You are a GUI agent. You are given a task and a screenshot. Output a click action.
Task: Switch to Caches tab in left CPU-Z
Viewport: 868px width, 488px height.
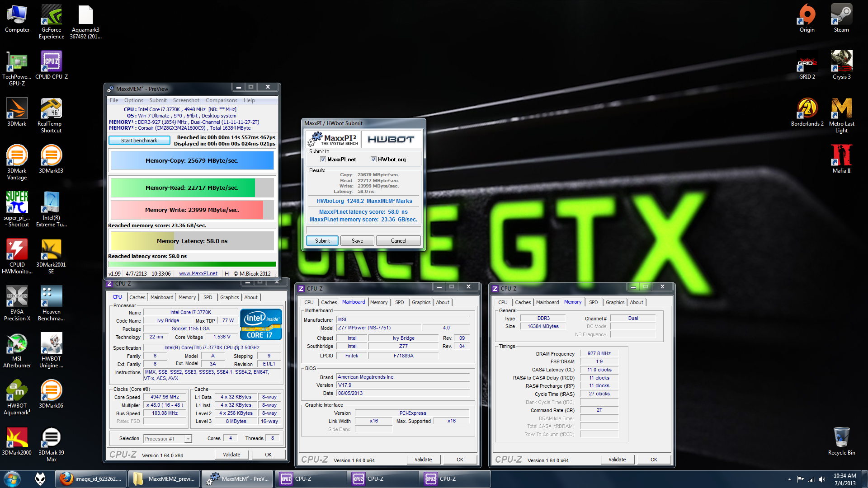[x=137, y=297]
